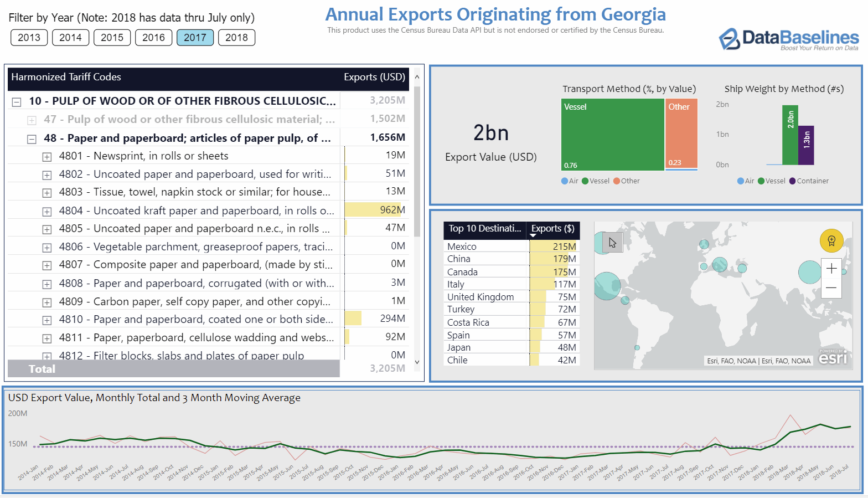
Task: Click the DataBaselines logo
Action: pos(788,39)
